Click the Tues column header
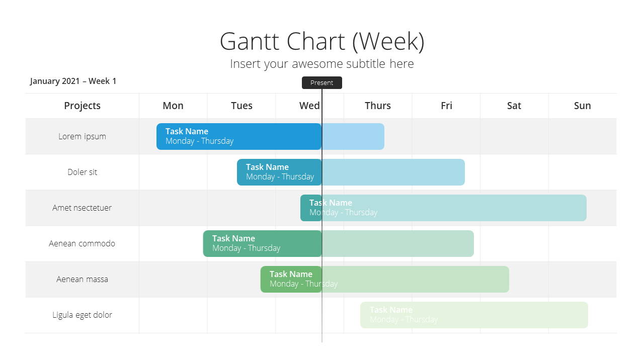Image resolution: width=644 pixels, height=362 pixels. click(x=242, y=106)
